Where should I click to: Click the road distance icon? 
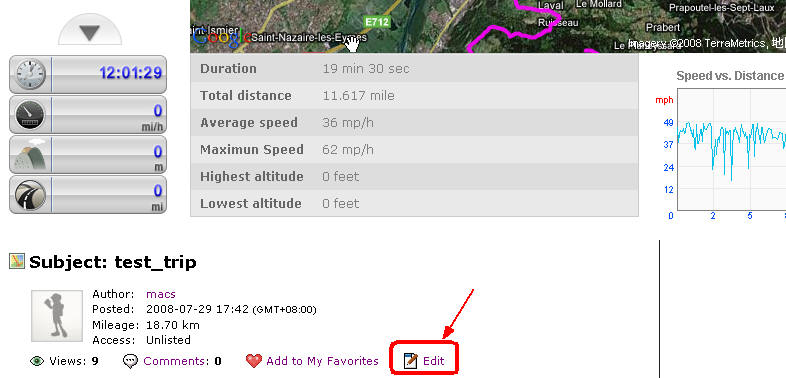coord(31,195)
